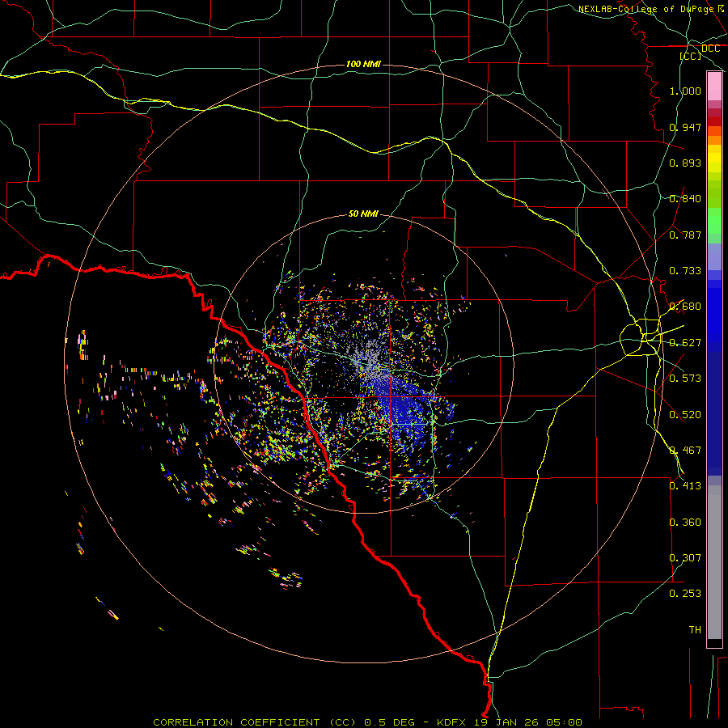The image size is (728, 728).
Task: Click the [CC] legend unit label
Action: (x=691, y=56)
